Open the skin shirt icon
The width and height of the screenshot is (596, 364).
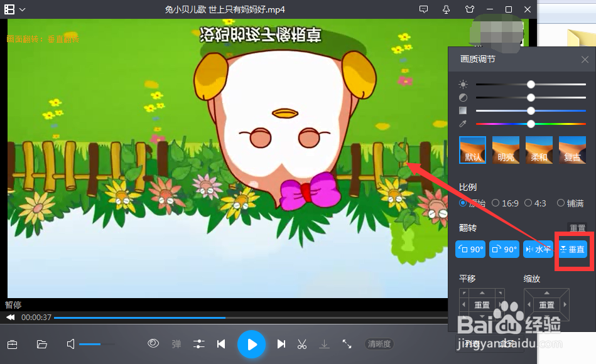tap(470, 9)
